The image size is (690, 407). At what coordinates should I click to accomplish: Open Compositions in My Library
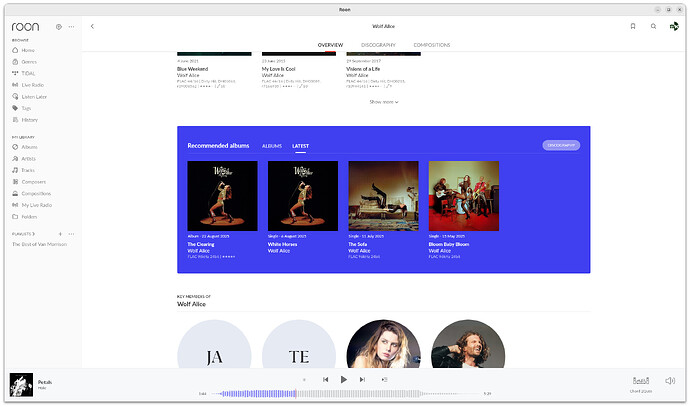pos(36,194)
